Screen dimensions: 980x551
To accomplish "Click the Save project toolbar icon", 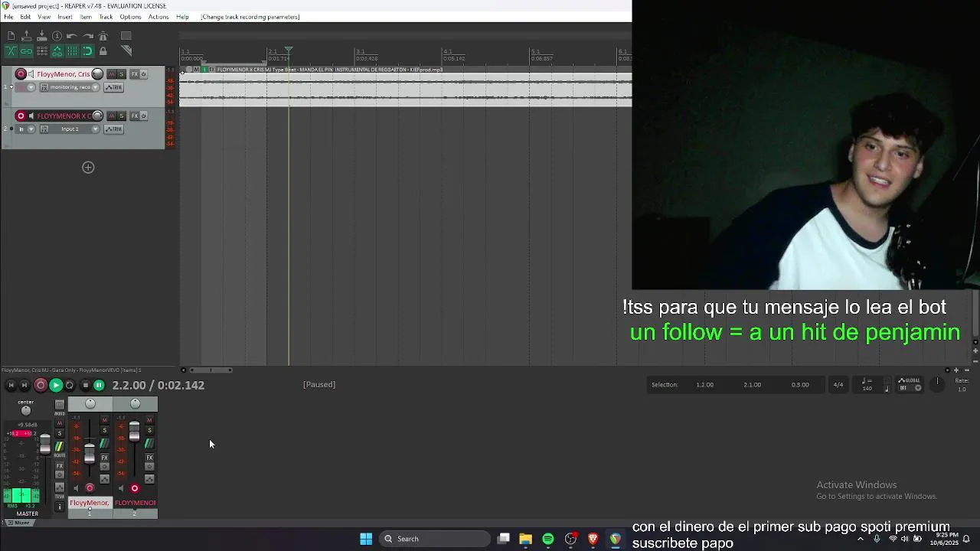I will tap(41, 36).
